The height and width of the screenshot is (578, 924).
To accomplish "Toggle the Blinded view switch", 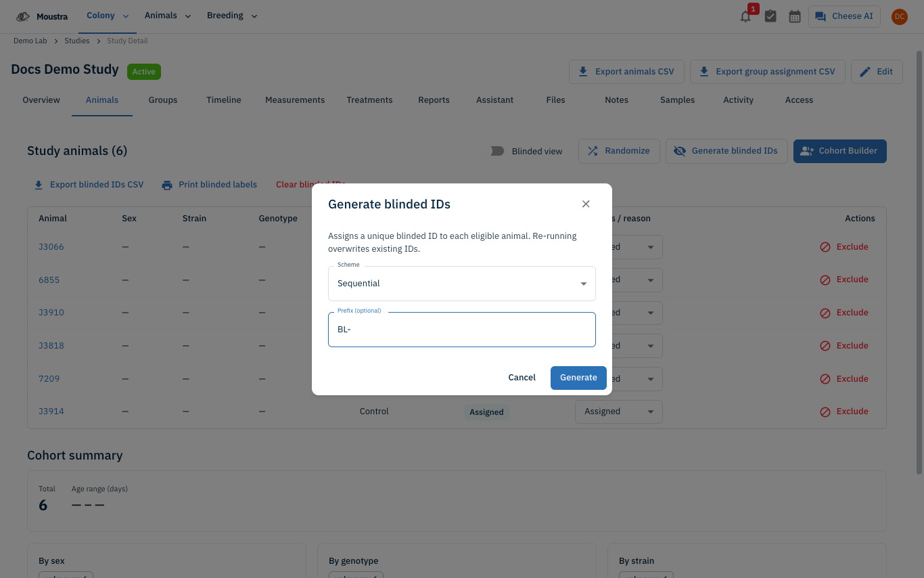I will click(498, 151).
